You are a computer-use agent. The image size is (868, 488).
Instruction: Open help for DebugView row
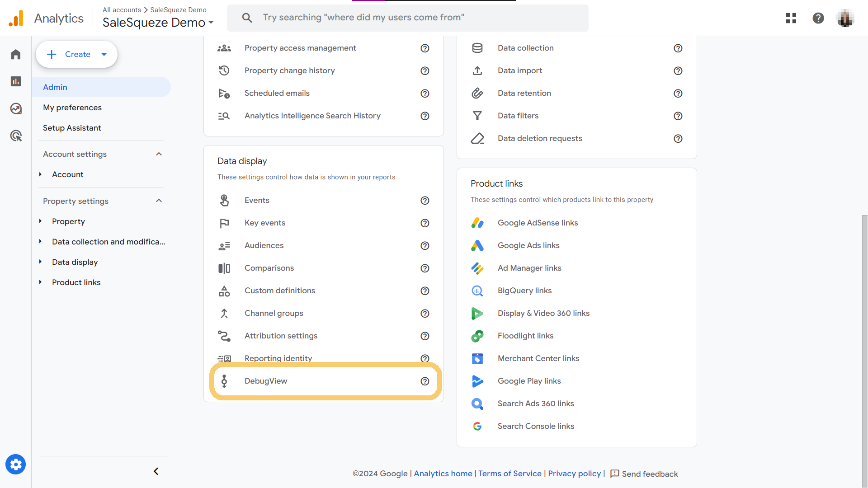tap(425, 381)
